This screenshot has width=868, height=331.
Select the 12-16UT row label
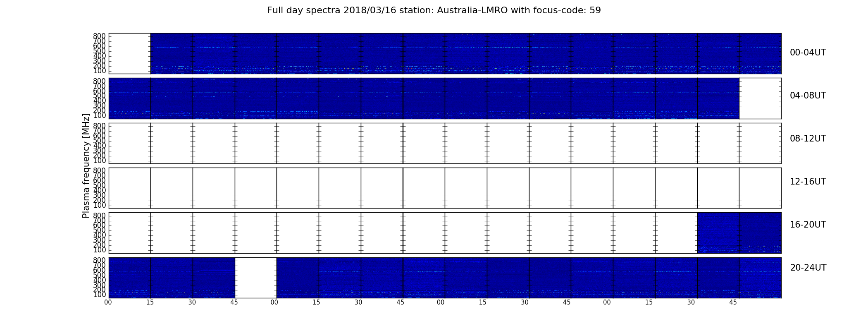click(x=808, y=182)
